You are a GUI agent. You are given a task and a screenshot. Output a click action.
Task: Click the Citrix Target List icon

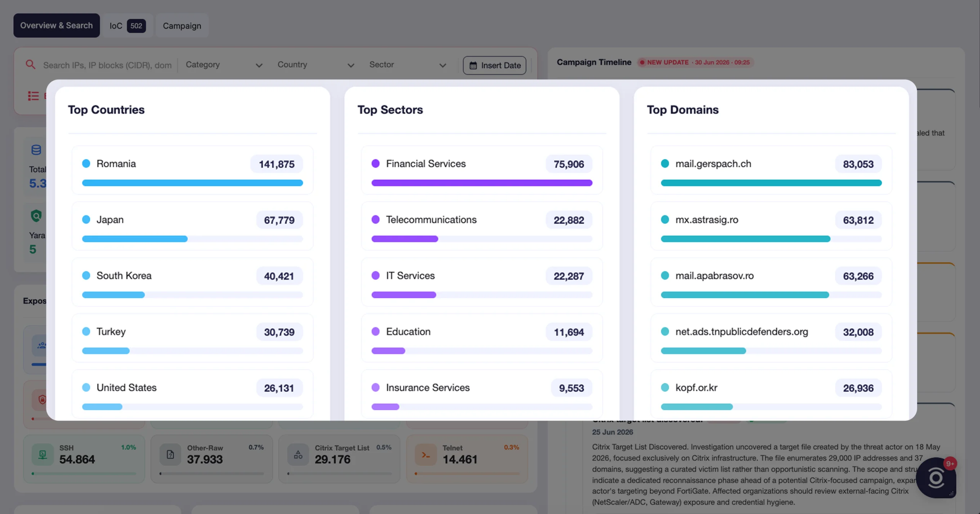coord(298,455)
